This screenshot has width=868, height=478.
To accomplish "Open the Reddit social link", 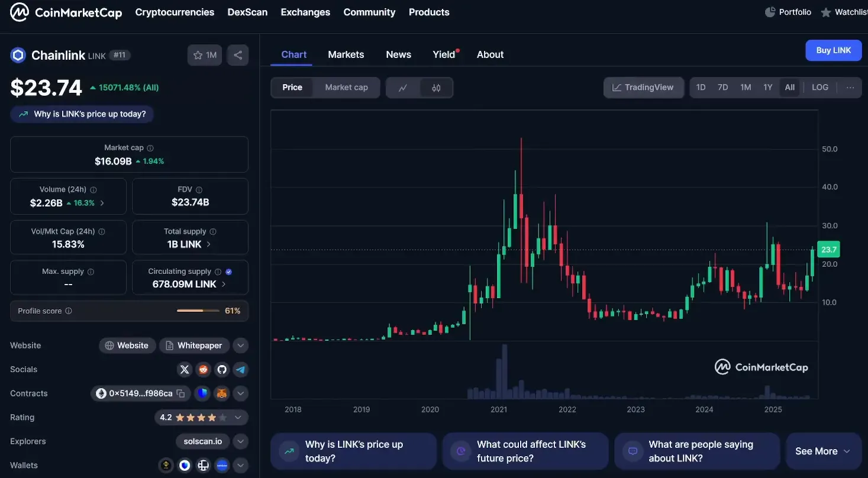I will tap(204, 370).
